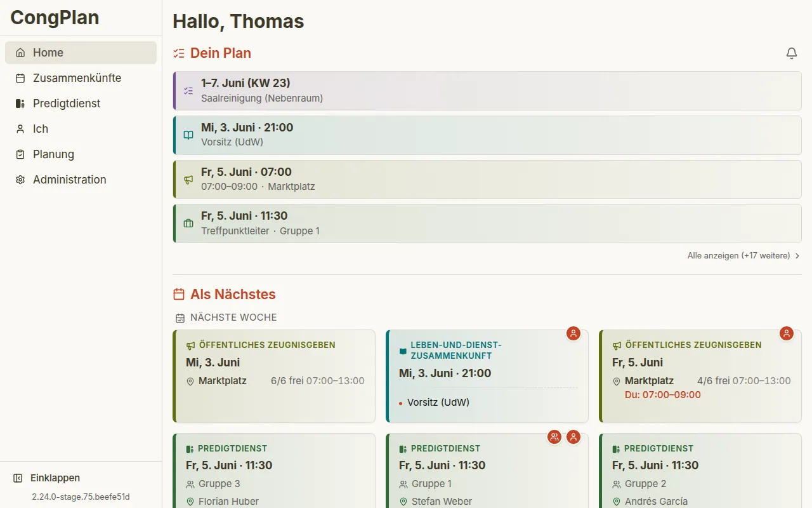The height and width of the screenshot is (508, 812).
Task: Click the calendar icon beside Nächste Woche
Action: [x=180, y=317]
